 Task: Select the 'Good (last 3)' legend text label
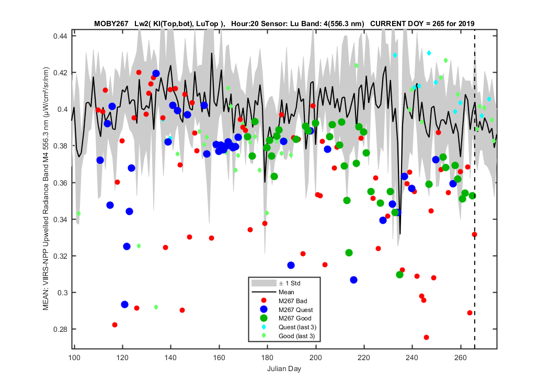(x=296, y=336)
